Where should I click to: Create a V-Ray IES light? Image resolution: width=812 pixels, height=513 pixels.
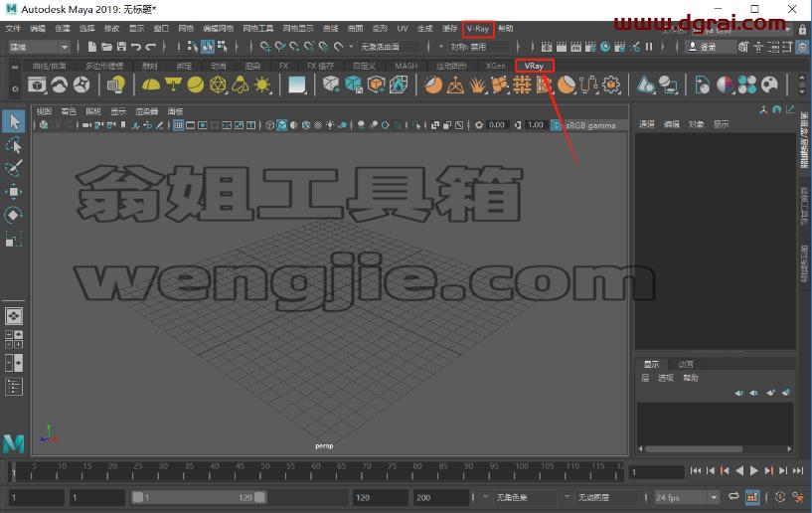(x=240, y=85)
